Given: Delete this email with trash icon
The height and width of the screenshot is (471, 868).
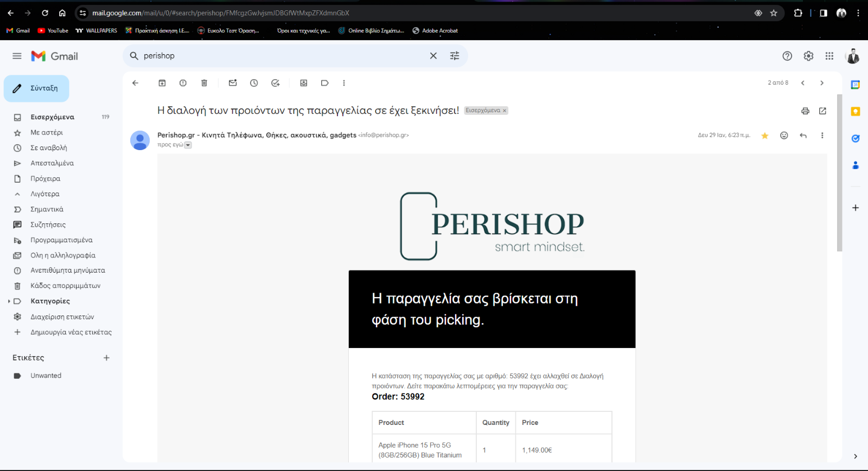Looking at the screenshot, I should pos(204,83).
